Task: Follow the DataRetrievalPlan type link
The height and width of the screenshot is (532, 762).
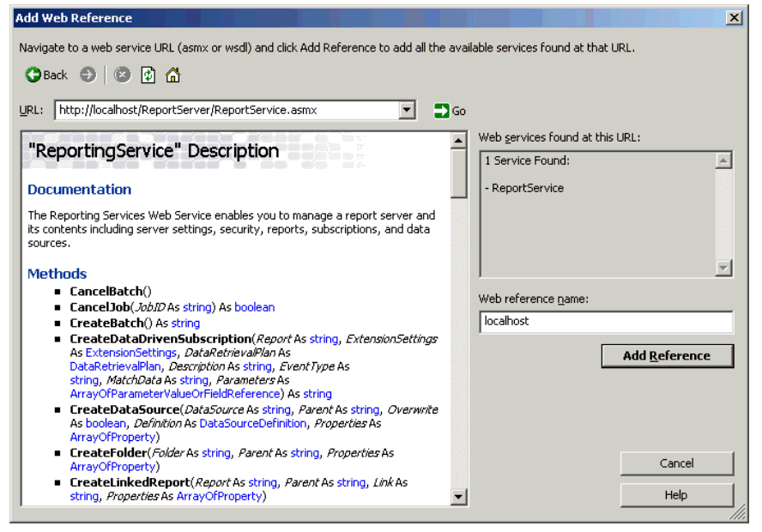Action: pyautogui.click(x=111, y=366)
